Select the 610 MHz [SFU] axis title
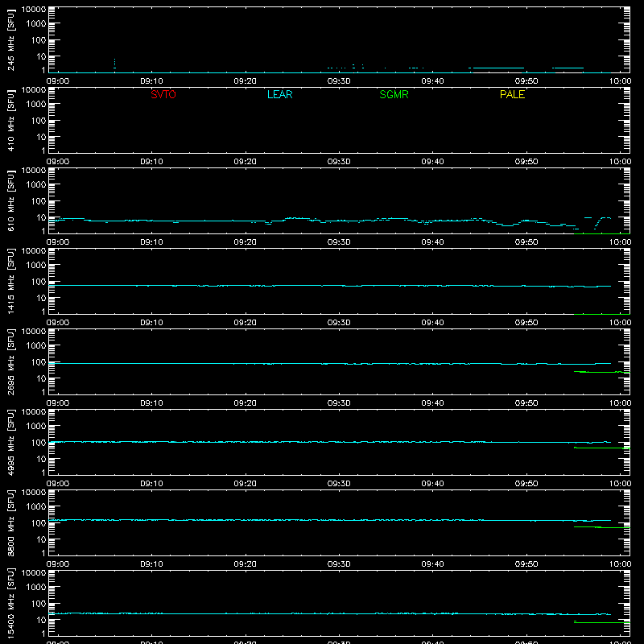Image resolution: width=644 pixels, height=644 pixels. [x=10, y=200]
